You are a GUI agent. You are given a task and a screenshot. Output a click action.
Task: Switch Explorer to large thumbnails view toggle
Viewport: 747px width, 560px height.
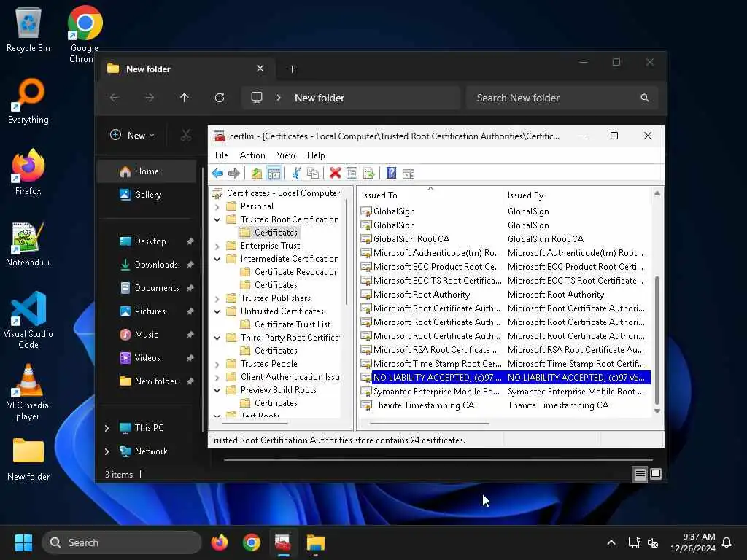click(x=656, y=474)
